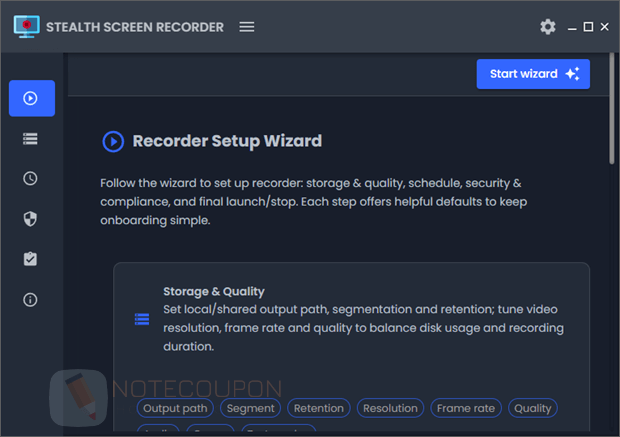Close the Stealth Screen Recorder window
The width and height of the screenshot is (620, 437).
pyautogui.click(x=604, y=27)
